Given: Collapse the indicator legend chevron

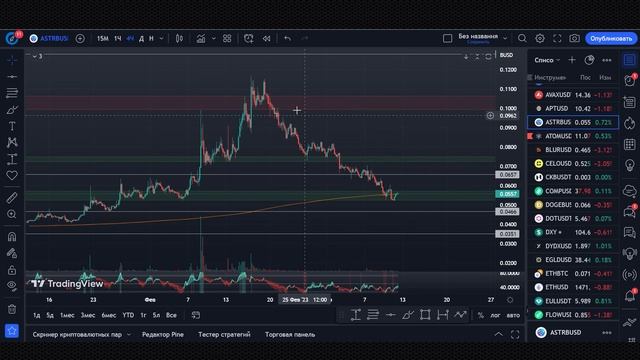Looking at the screenshot, I should pyautogui.click(x=34, y=56).
